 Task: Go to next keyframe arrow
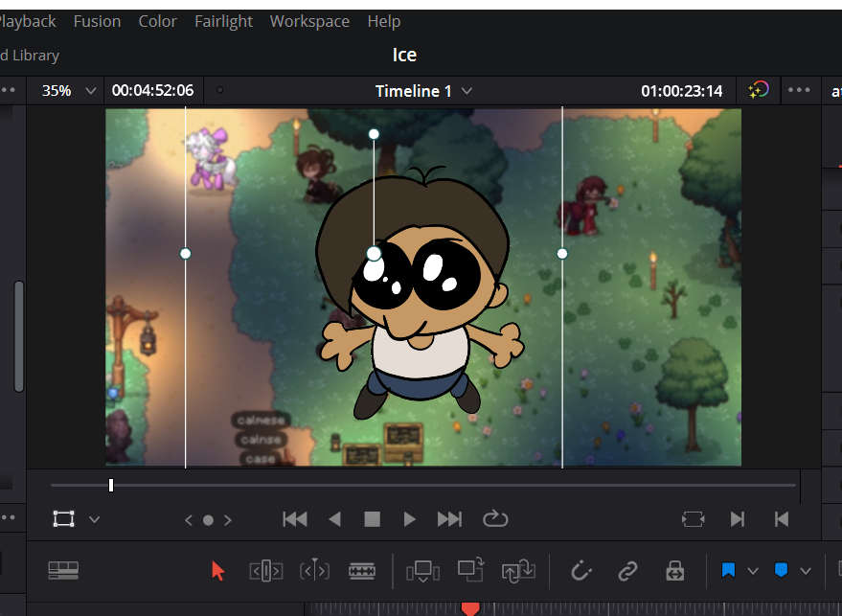[228, 520]
